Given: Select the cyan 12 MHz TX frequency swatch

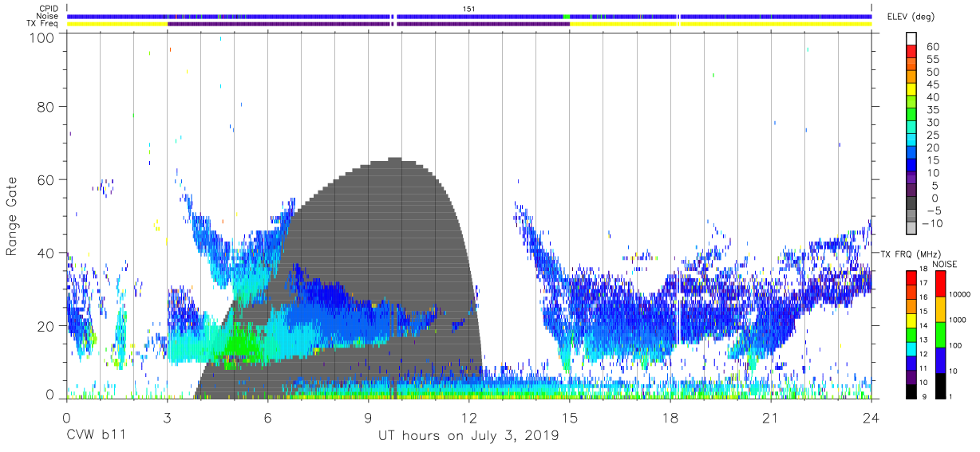Looking at the screenshot, I should pos(912,348).
